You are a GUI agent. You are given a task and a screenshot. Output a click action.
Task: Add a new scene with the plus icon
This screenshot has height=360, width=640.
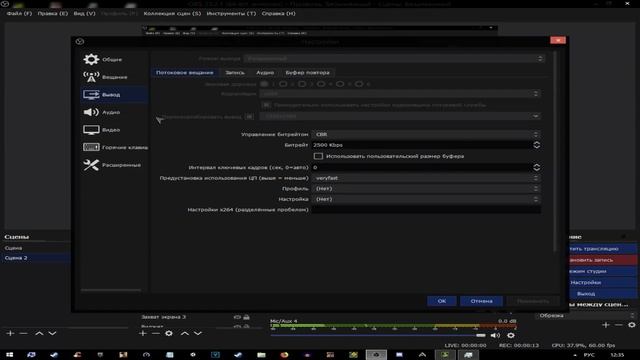[10, 333]
